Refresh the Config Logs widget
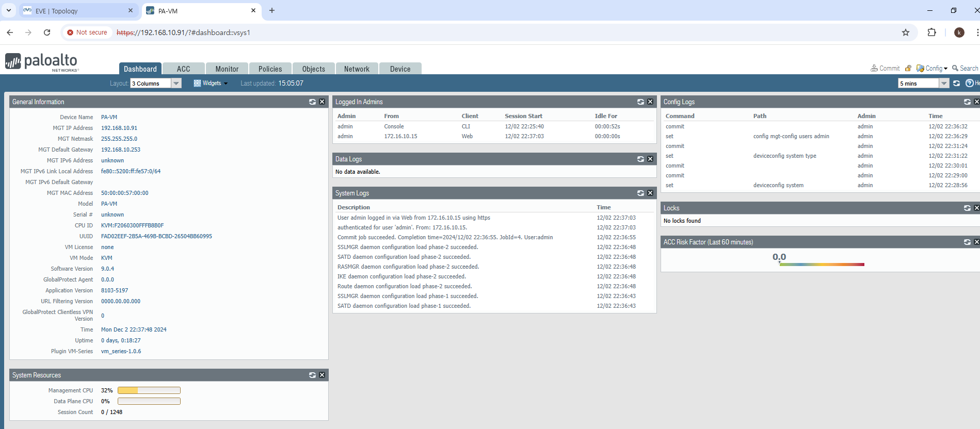The width and height of the screenshot is (980, 429). click(967, 102)
